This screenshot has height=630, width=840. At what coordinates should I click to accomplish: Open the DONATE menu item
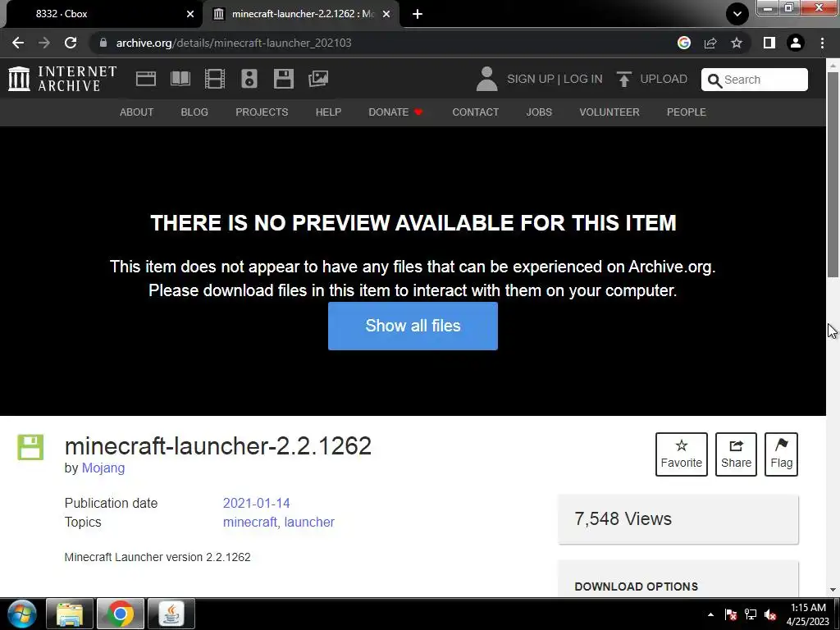395,112
